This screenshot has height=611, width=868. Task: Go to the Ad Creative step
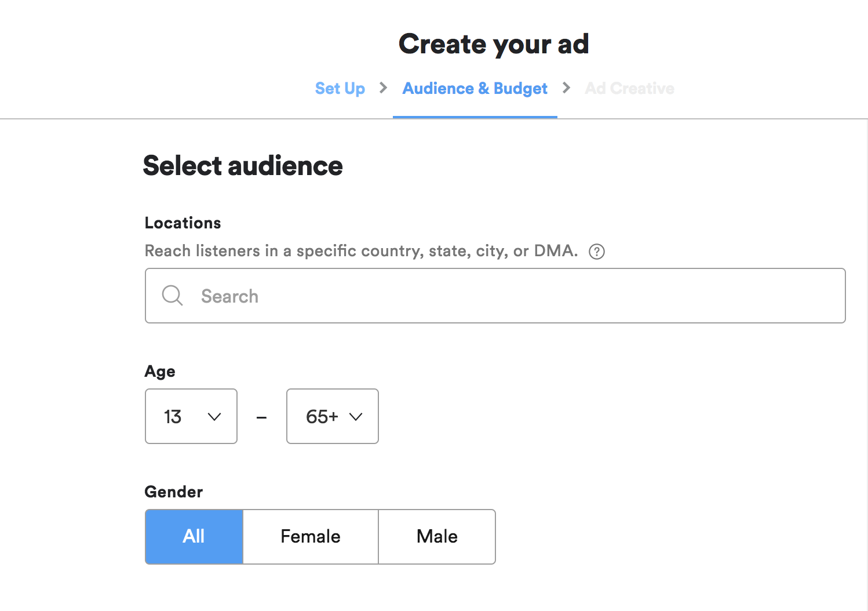629,88
